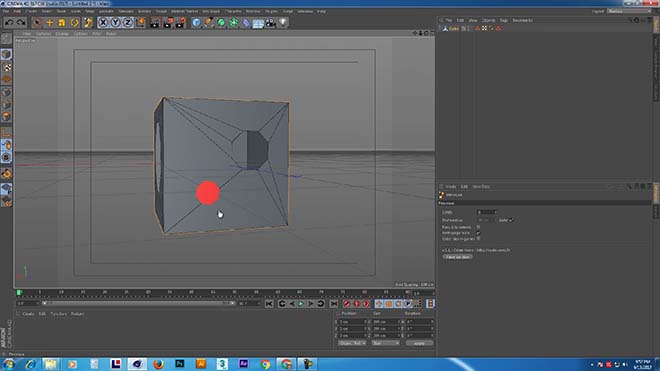This screenshot has height=371, width=660.
Task: Open the Objects menu in Object Manager
Action: pos(489,20)
